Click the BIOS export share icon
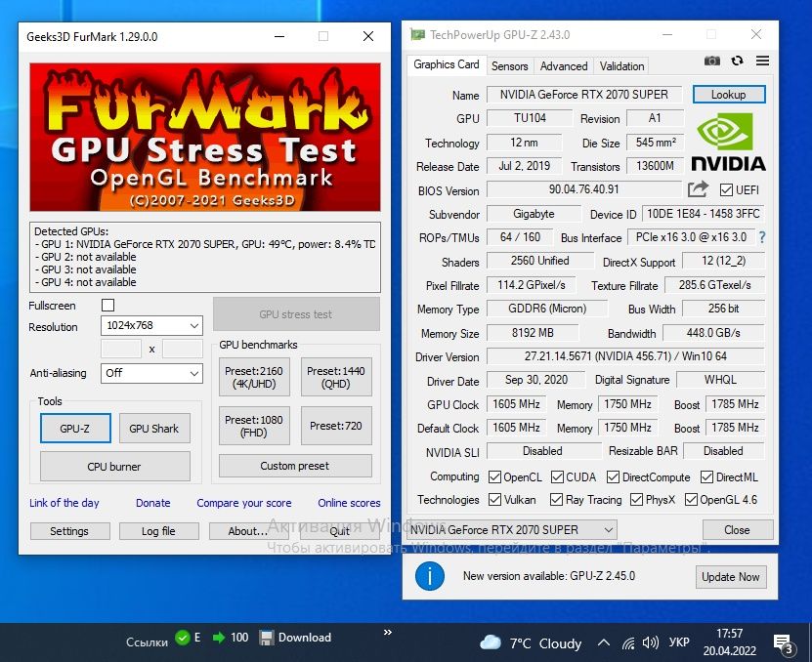 pos(698,189)
